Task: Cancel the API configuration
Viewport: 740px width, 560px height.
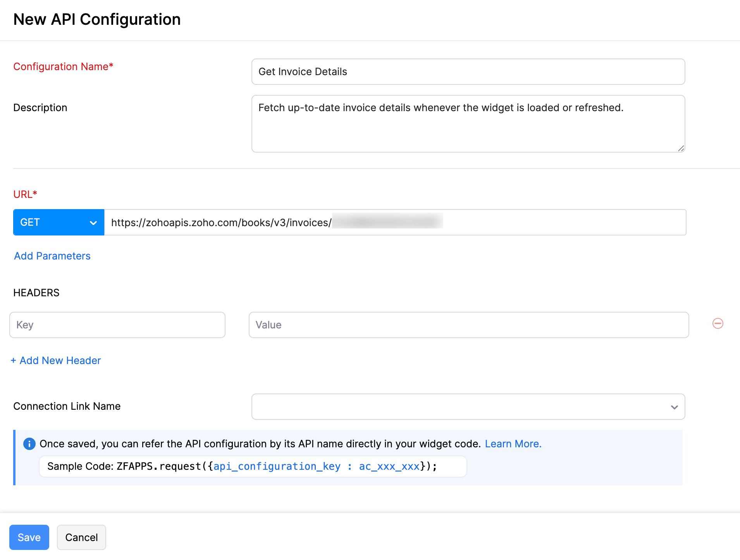Action: click(81, 537)
